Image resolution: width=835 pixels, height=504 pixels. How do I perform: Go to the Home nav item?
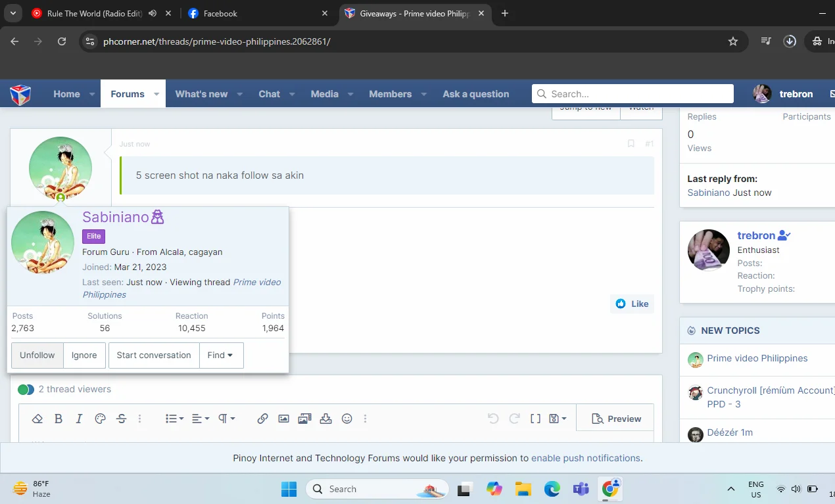click(x=66, y=94)
